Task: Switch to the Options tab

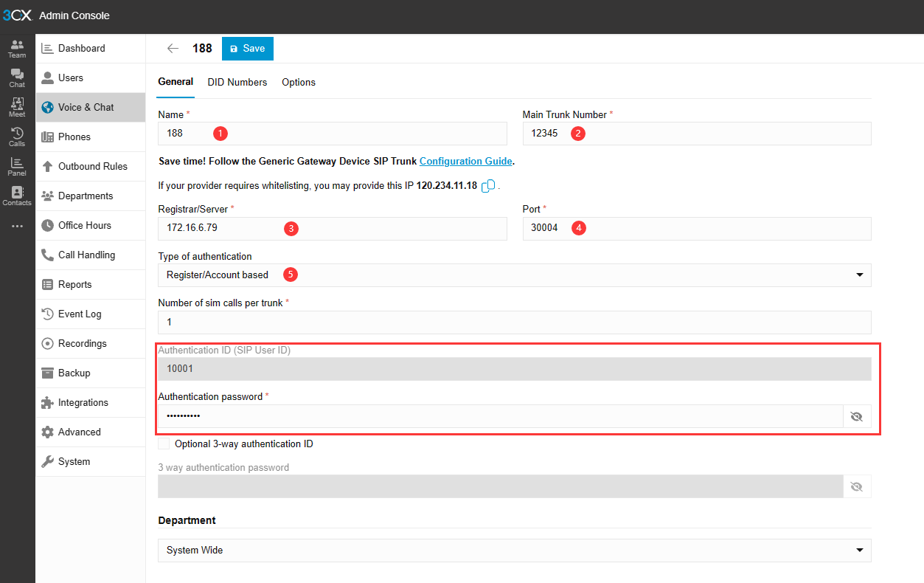Action: pos(299,82)
